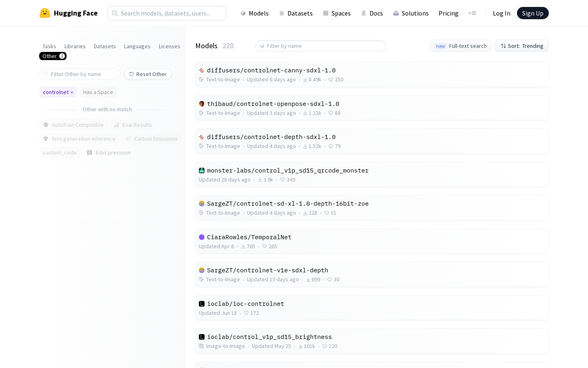The width and height of the screenshot is (588, 368).
Task: Click the download icon showing 8.49k
Action: [x=305, y=80]
